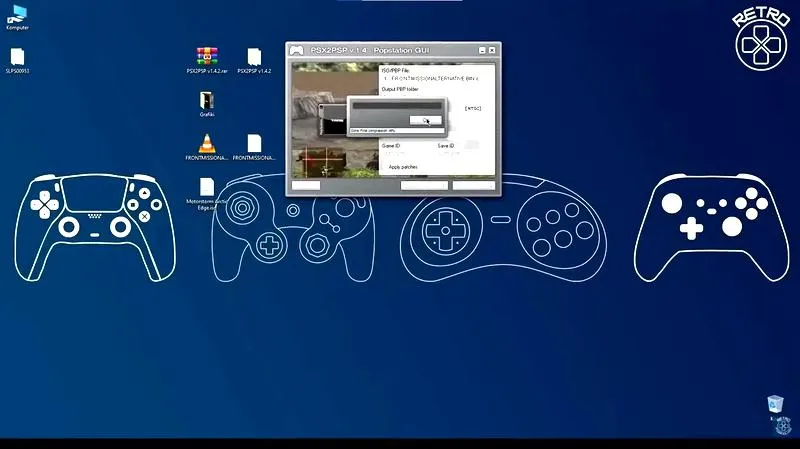Image resolution: width=800 pixels, height=449 pixels.
Task: Select the SLPS00953 file on desktop
Action: coord(17,61)
